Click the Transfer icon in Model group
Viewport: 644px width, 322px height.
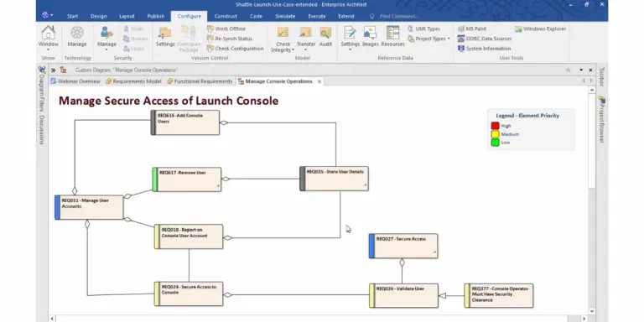click(305, 33)
